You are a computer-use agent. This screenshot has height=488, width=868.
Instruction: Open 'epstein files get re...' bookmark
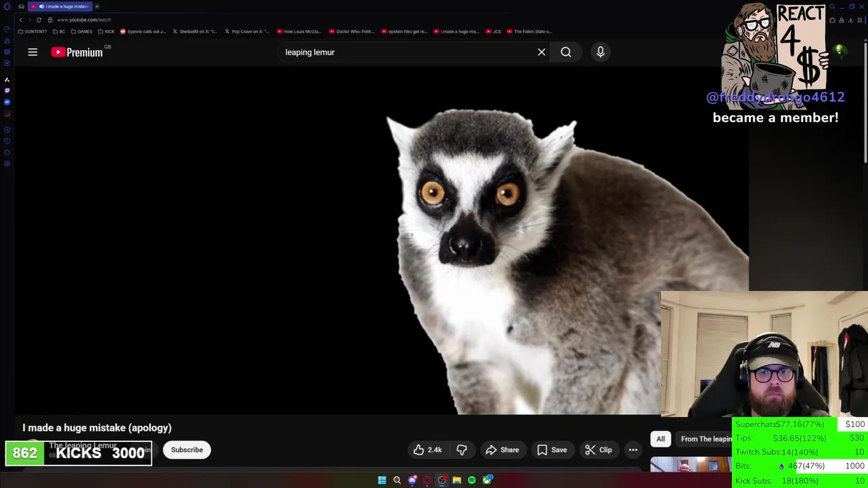(404, 31)
